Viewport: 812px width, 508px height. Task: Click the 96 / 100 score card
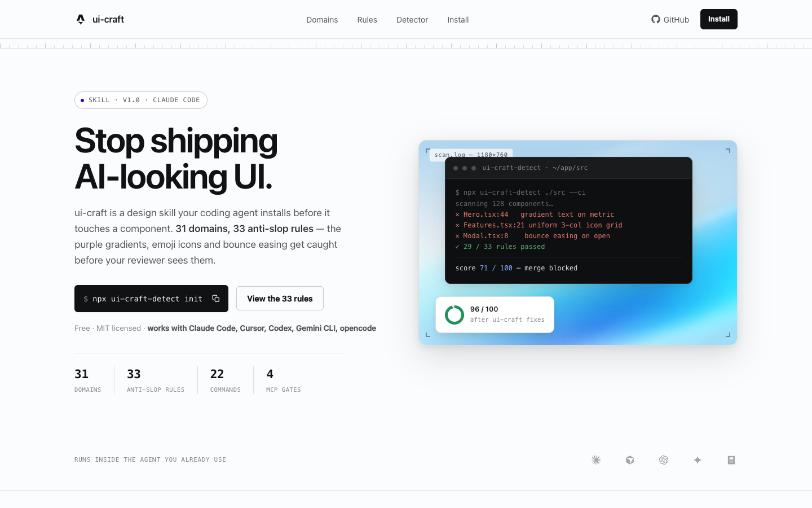495,314
